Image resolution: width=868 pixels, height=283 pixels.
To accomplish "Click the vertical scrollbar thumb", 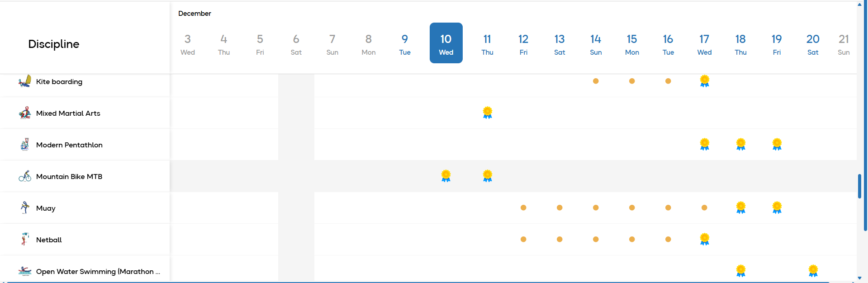I will (859, 186).
